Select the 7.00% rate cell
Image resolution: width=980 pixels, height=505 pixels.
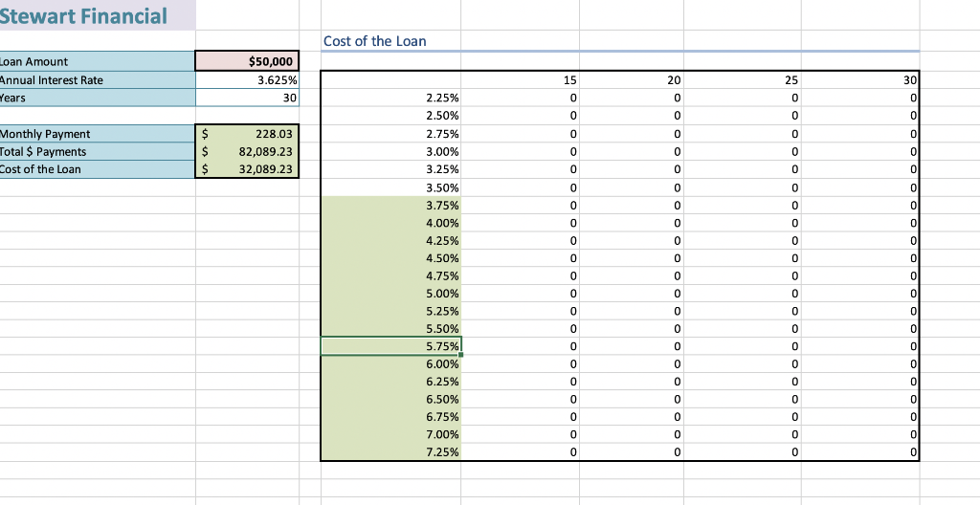point(391,434)
